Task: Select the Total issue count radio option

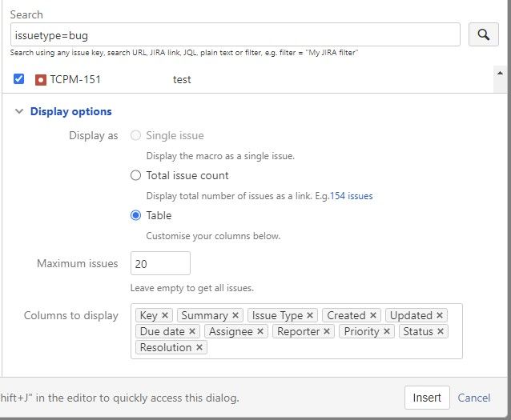Action: [135, 175]
